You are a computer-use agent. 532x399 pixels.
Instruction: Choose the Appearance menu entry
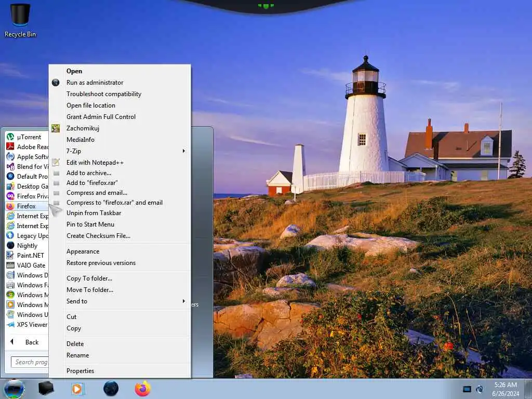(x=83, y=252)
